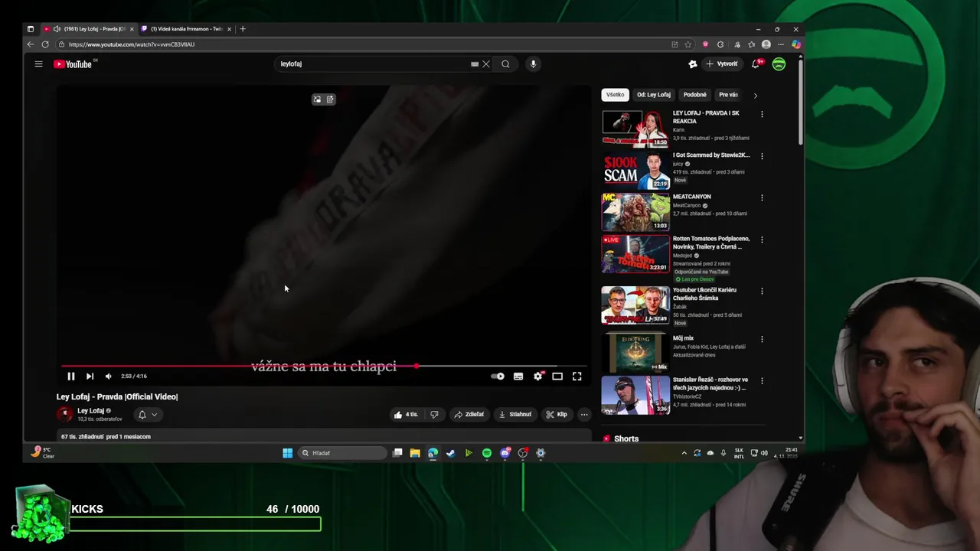This screenshot has width=980, height=551.
Task: Click the search box containing leylofaj
Action: (374, 64)
